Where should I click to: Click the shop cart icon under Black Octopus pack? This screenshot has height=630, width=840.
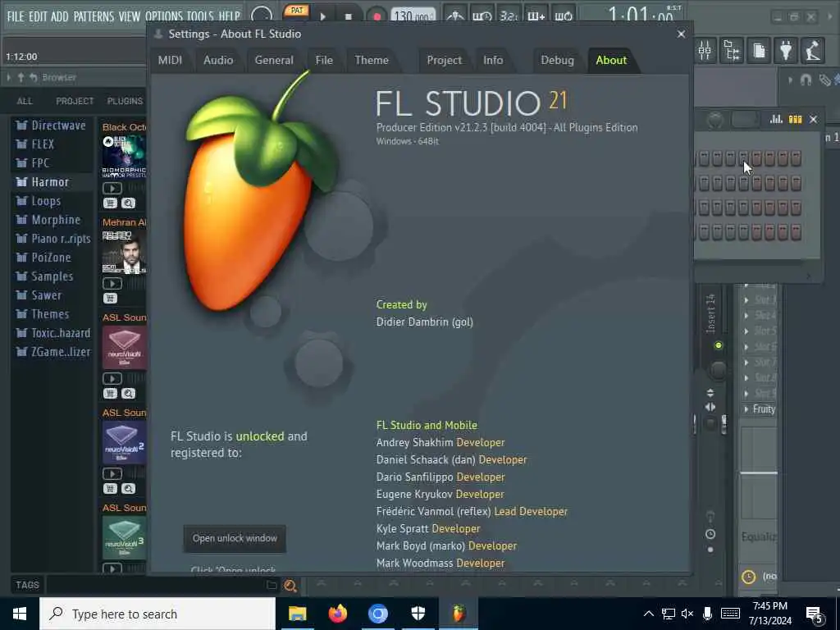111,203
